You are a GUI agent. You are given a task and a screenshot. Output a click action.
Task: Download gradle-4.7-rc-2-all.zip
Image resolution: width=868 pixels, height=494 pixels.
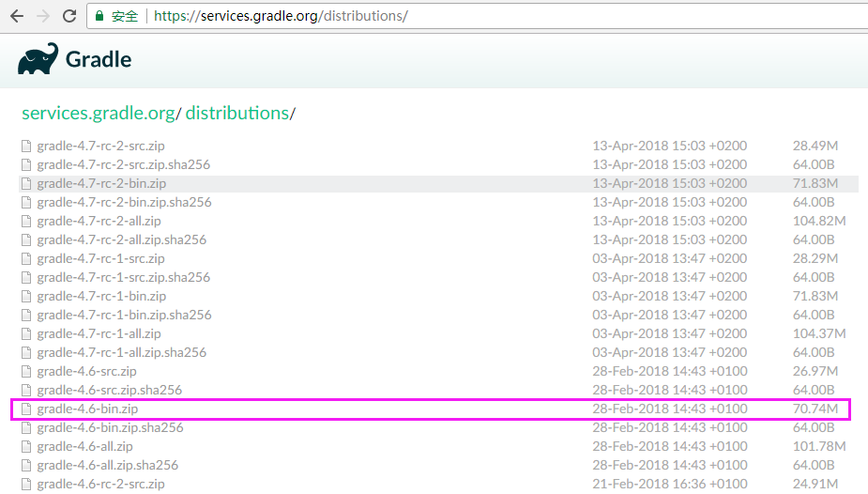[x=99, y=221]
